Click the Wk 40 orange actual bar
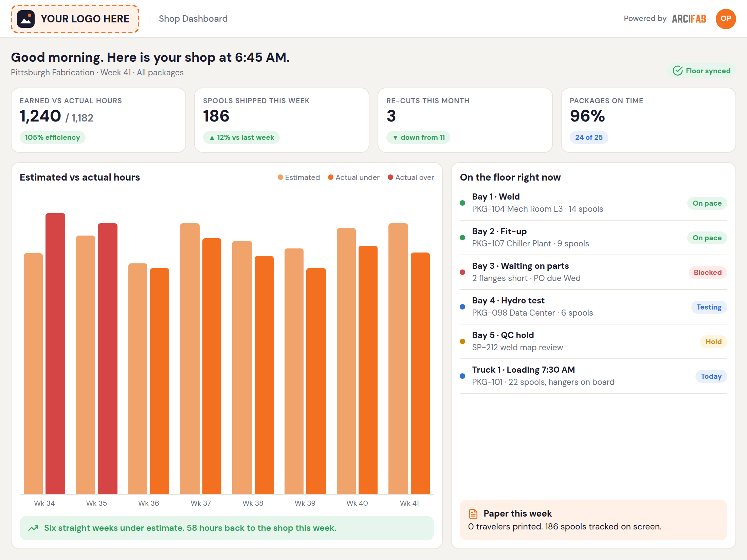 (368, 370)
